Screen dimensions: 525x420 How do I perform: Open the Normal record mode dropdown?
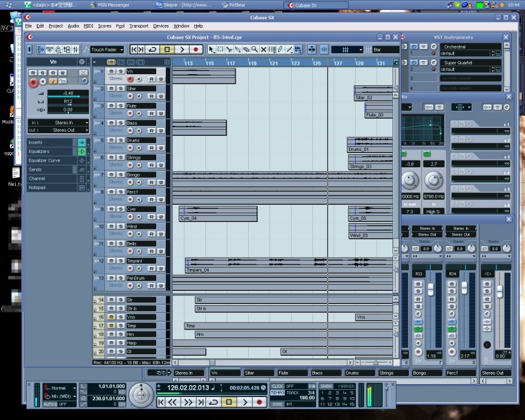click(x=60, y=388)
